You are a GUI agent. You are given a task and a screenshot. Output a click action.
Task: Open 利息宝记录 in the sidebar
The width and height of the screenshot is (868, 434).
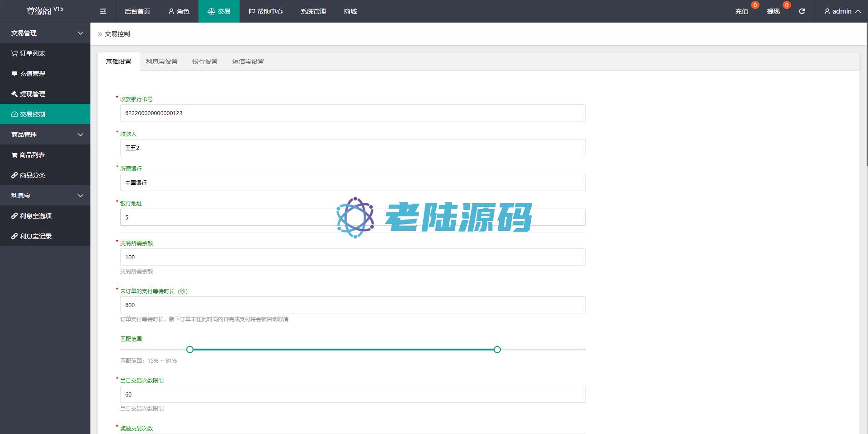35,236
